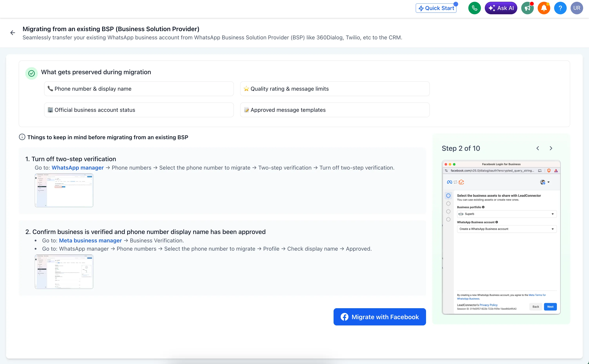This screenshot has width=589, height=364.
Task: Click the green phone dialer icon
Action: [x=474, y=8]
